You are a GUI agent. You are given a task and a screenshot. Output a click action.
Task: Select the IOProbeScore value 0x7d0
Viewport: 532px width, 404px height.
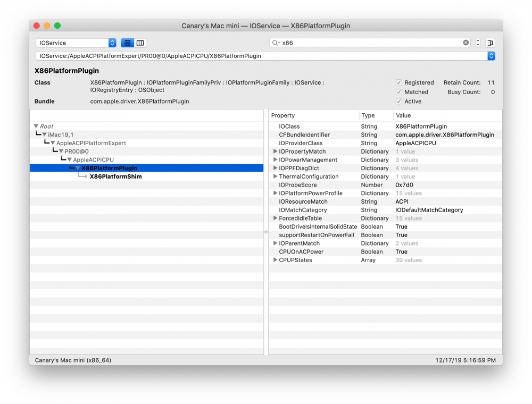click(404, 184)
